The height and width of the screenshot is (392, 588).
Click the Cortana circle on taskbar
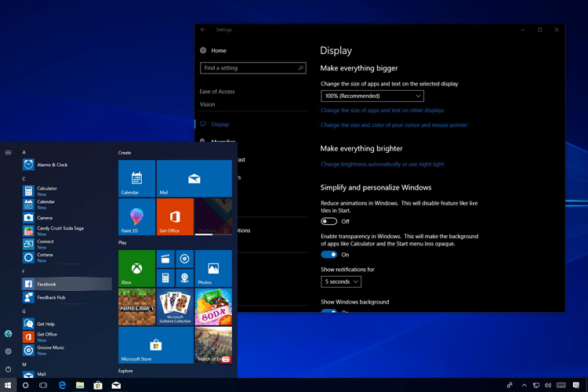pos(26,385)
